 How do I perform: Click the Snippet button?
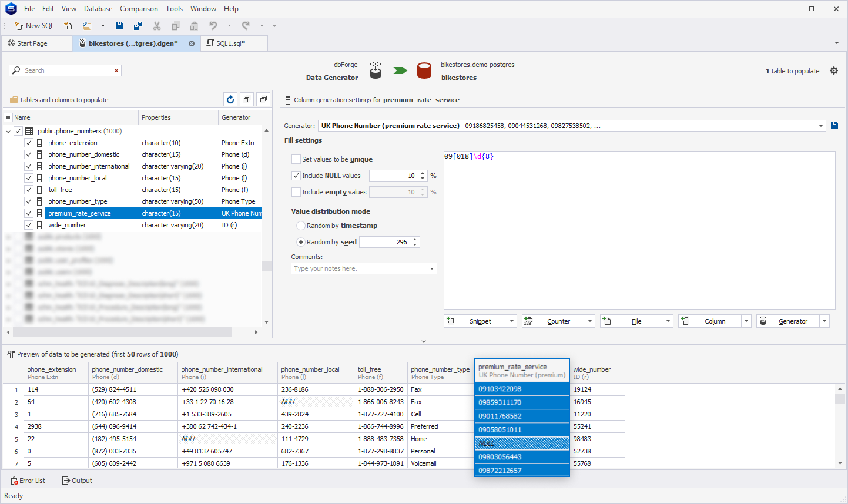(475, 321)
